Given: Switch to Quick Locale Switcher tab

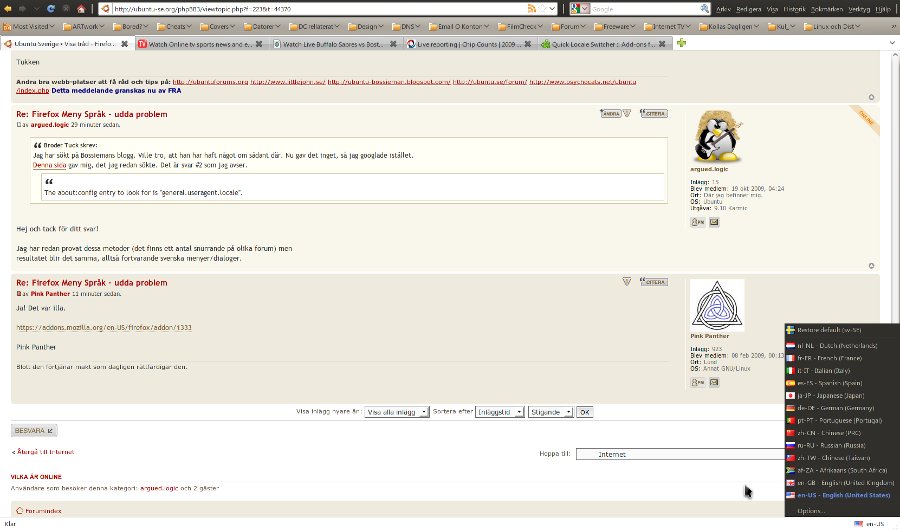Looking at the screenshot, I should tap(603, 44).
